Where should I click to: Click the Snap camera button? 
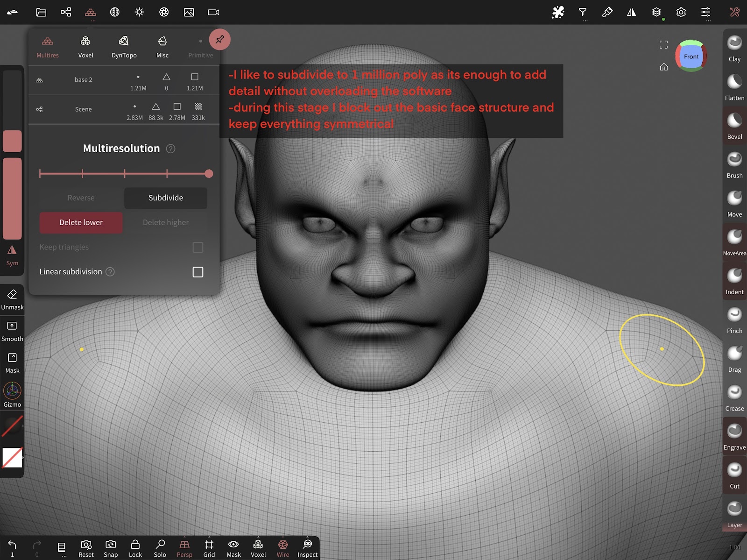[111, 548]
